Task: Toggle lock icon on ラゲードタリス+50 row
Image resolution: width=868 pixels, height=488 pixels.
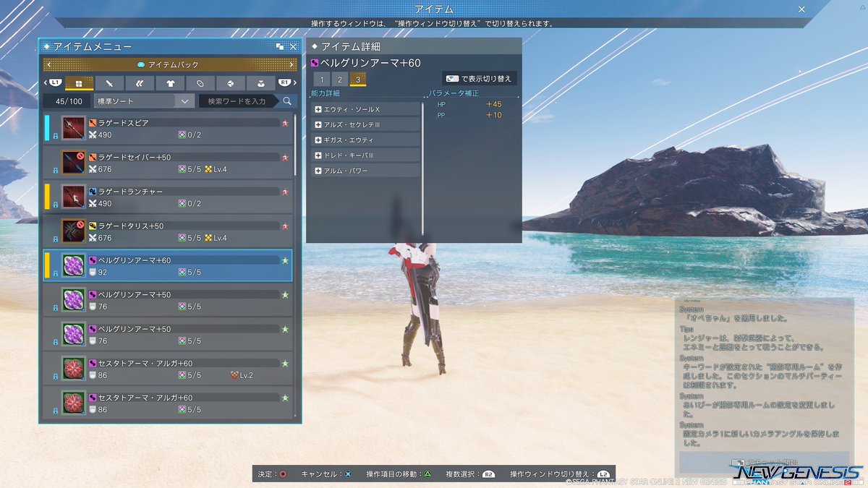Action: click(x=55, y=238)
